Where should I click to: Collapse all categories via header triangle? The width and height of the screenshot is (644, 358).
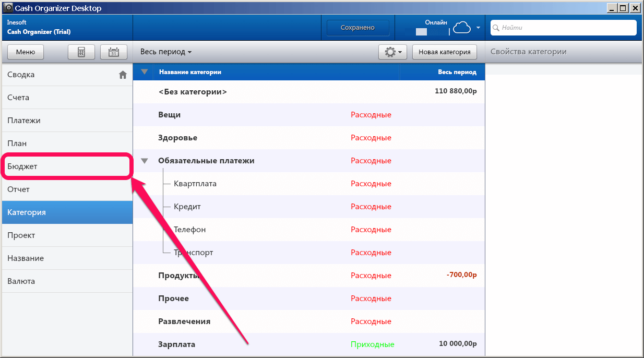145,72
